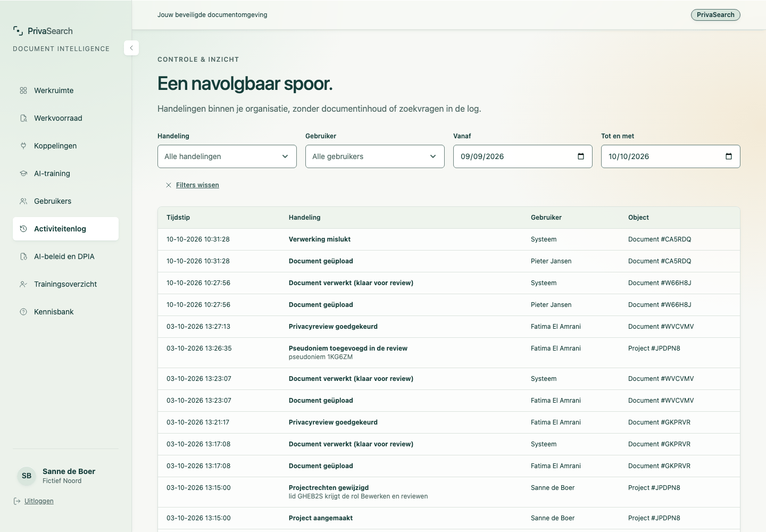Click the Kennisbank question mark icon
The height and width of the screenshot is (532, 766).
click(23, 312)
